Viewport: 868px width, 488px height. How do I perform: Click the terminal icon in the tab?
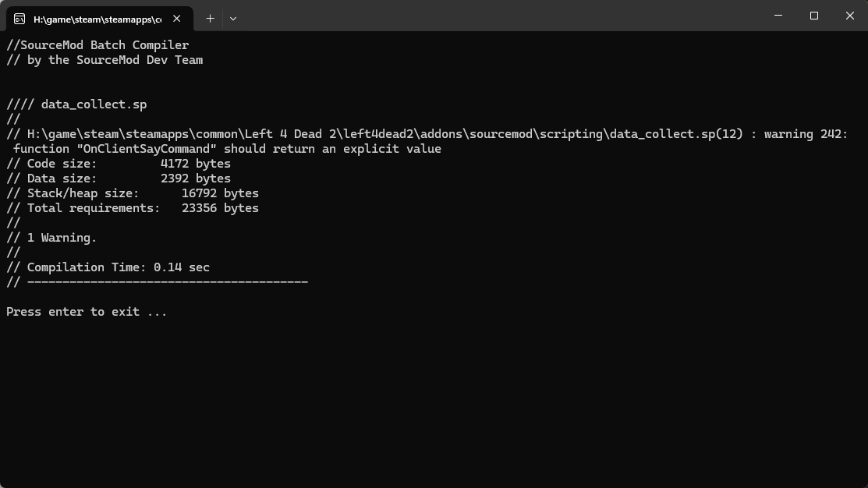click(x=19, y=19)
